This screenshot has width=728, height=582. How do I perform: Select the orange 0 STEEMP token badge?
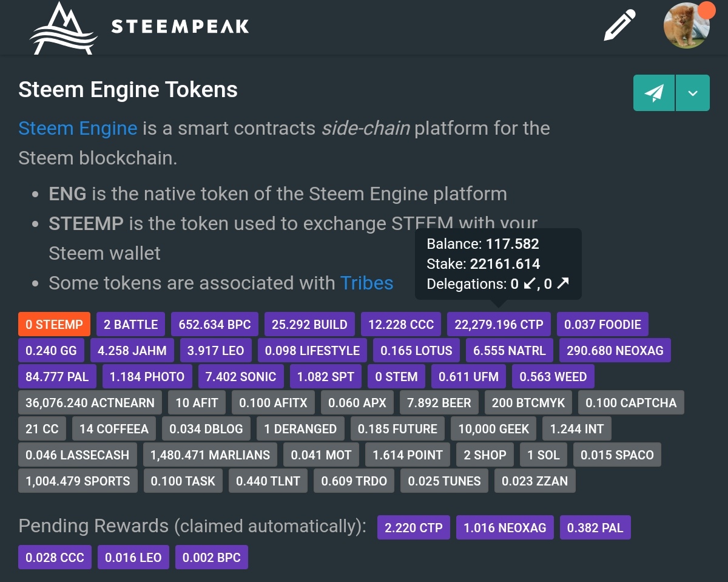[x=54, y=324]
